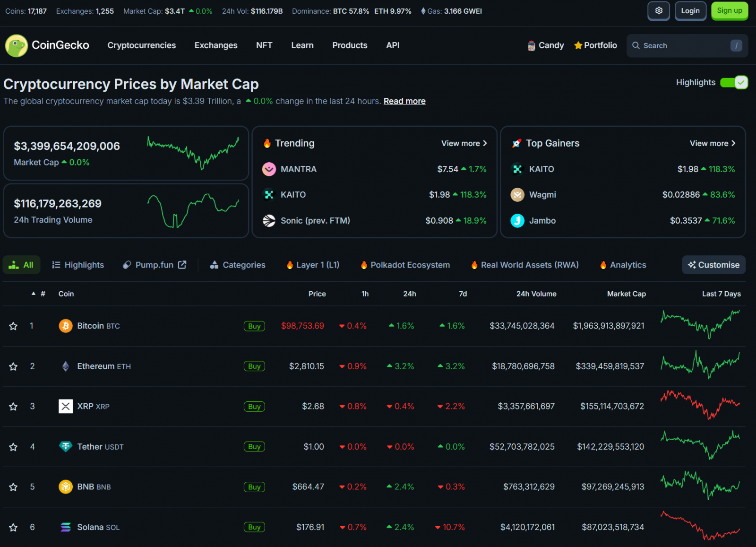
Task: Select the Polkadot Ecosystem tab
Action: 405,265
